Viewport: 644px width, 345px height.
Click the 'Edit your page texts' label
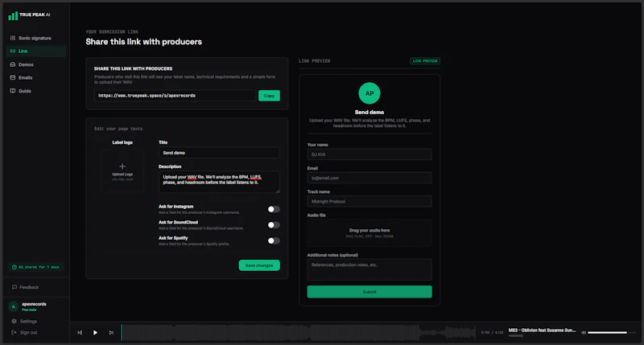pos(118,129)
